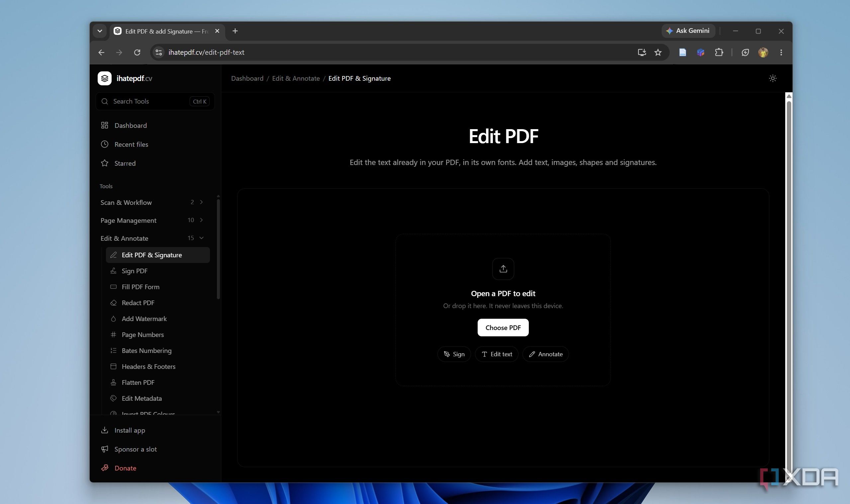Open the Flatten PDF tool
850x504 pixels.
click(x=158, y=383)
